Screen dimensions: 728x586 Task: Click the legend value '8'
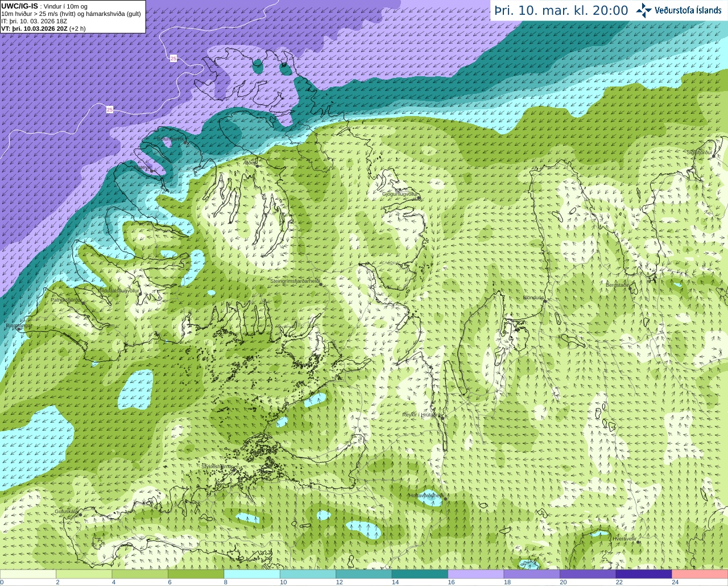click(x=225, y=582)
